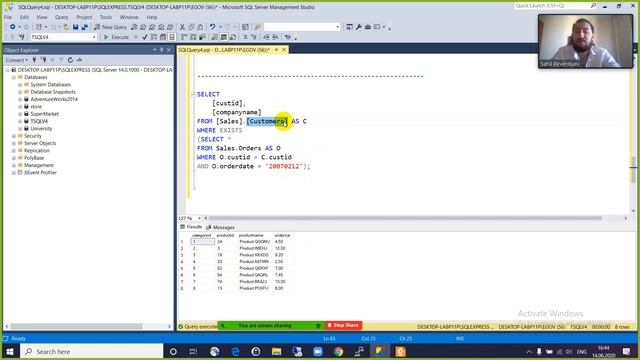Select the PolyBase folder
Screen dimensions: 640x360
click(34, 158)
